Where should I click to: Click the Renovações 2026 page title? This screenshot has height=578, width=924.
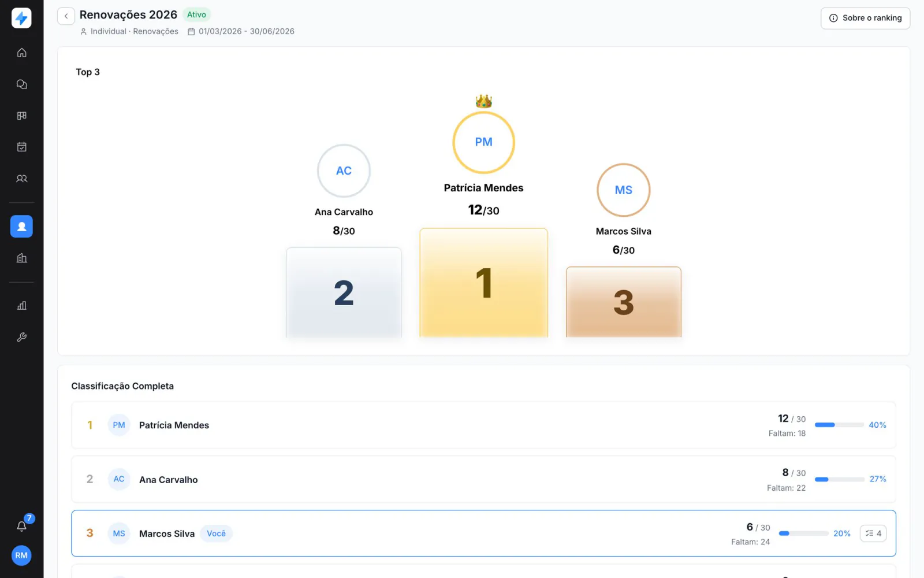point(128,15)
